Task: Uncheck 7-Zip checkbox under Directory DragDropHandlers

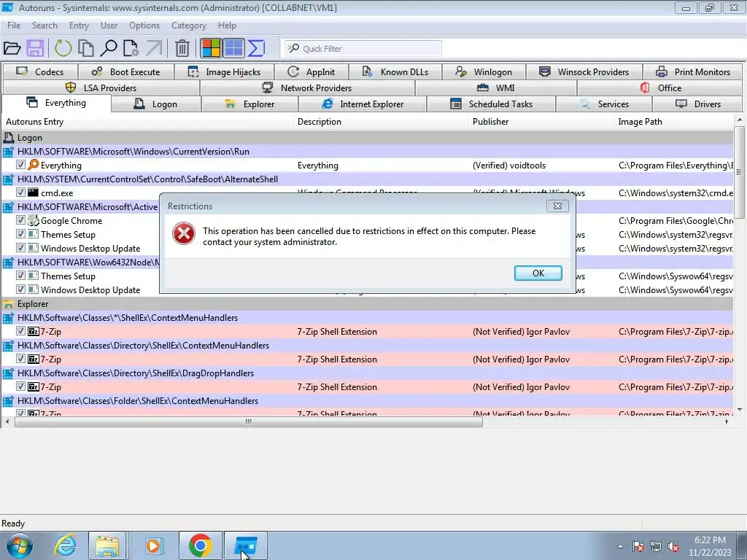Action: (x=20, y=386)
